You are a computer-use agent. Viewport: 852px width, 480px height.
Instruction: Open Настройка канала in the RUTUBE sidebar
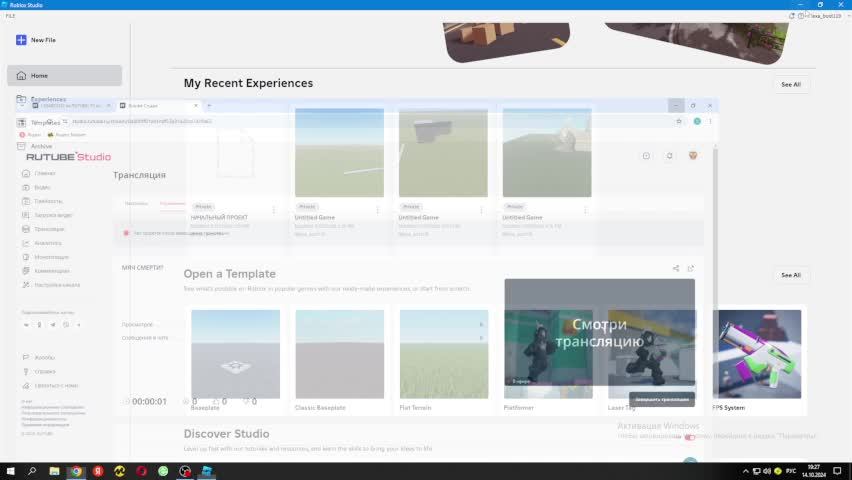pos(57,285)
